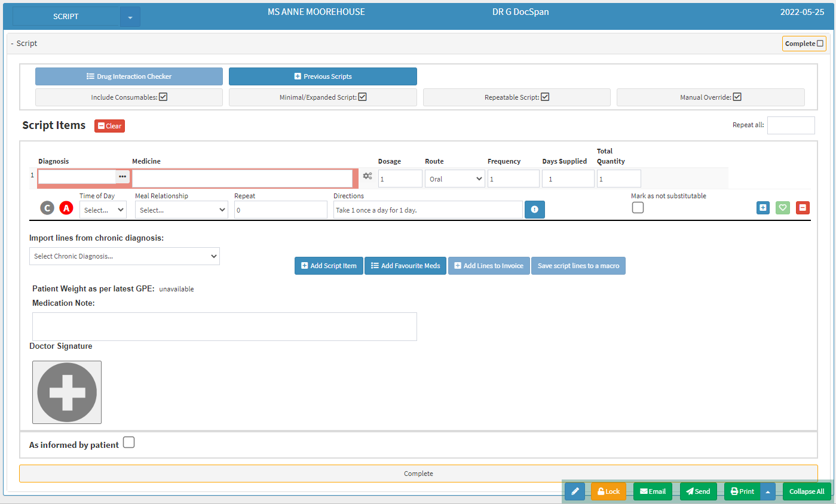Mark item favourite with green heart icon
This screenshot has height=504, width=836.
point(782,208)
